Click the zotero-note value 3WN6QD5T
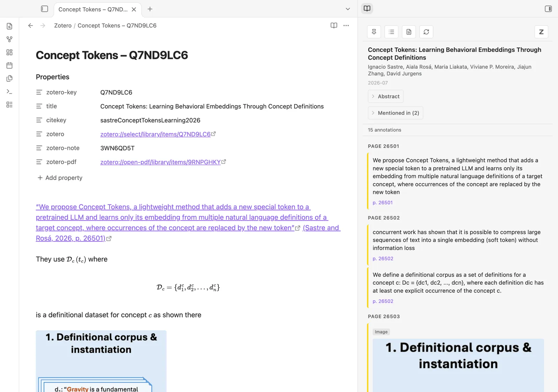Image resolution: width=558 pixels, height=392 pixels. [118, 148]
